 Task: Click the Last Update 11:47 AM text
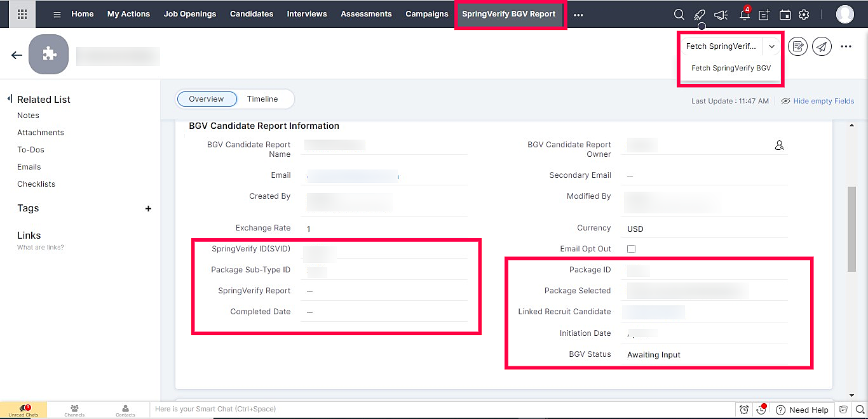tap(730, 101)
